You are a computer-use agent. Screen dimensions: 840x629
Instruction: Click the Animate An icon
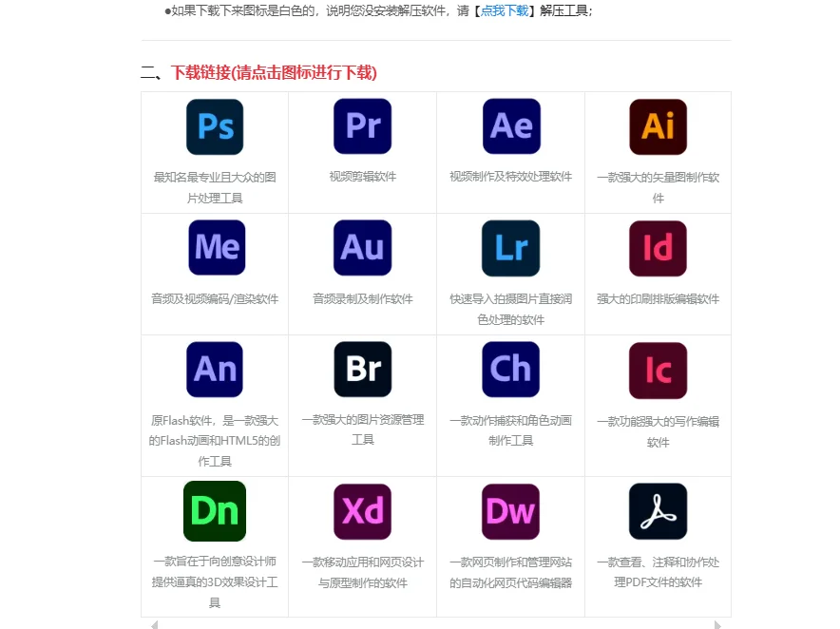point(214,370)
